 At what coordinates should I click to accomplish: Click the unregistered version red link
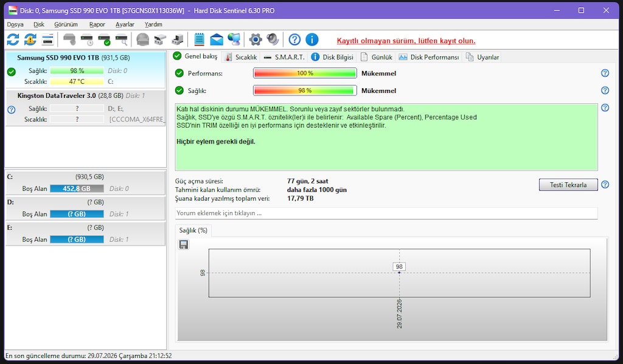pos(406,41)
